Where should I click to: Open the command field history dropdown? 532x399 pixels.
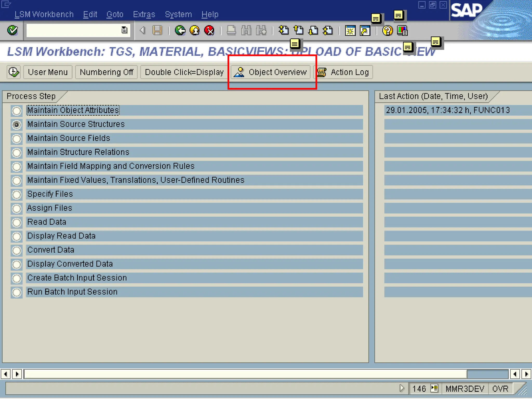(x=124, y=30)
